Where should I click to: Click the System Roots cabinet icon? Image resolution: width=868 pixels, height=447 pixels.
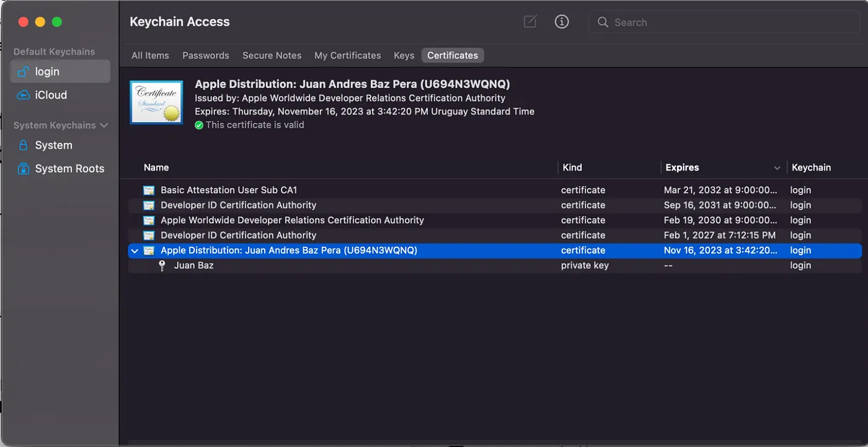(23, 169)
